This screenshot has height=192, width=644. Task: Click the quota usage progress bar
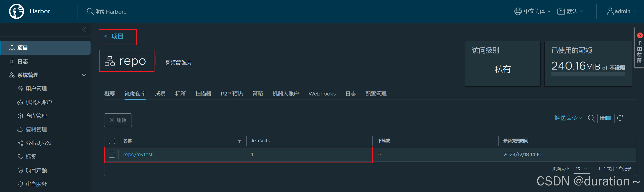click(x=588, y=74)
